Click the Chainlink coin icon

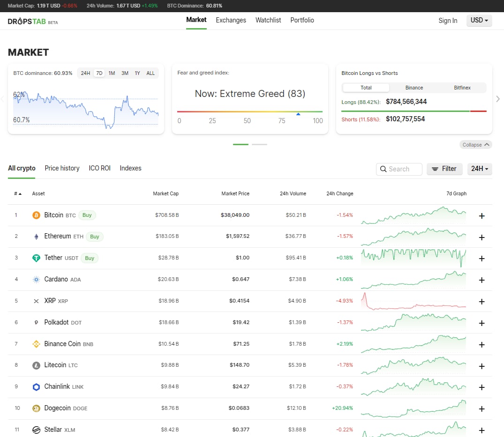(x=36, y=387)
